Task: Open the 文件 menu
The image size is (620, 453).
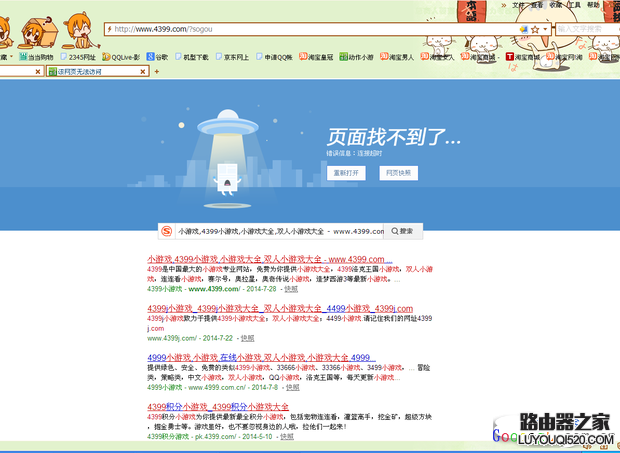Action: click(x=518, y=5)
